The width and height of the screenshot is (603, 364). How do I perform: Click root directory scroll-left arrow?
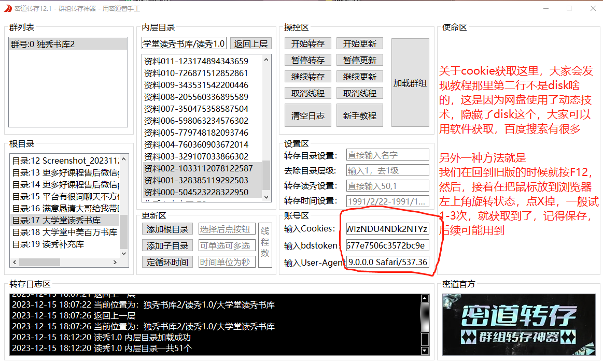point(15,262)
